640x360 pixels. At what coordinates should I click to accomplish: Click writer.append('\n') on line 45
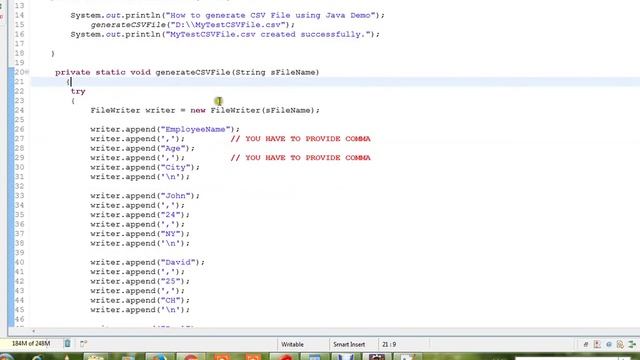(x=140, y=310)
